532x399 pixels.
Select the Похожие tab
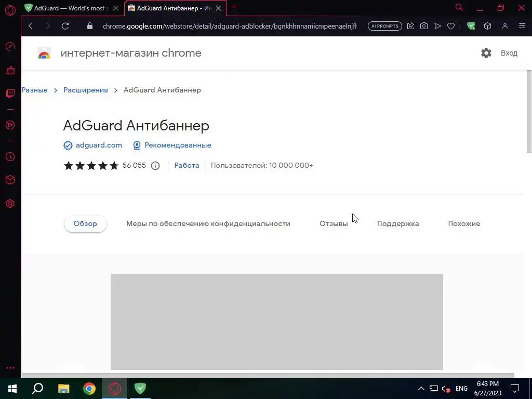pos(464,223)
